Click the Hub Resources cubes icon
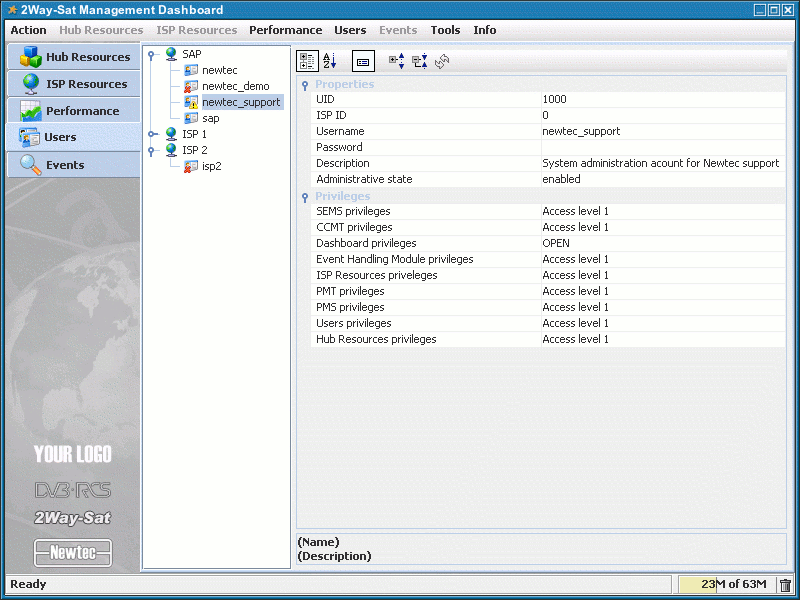This screenshot has height=600, width=800. click(31, 57)
